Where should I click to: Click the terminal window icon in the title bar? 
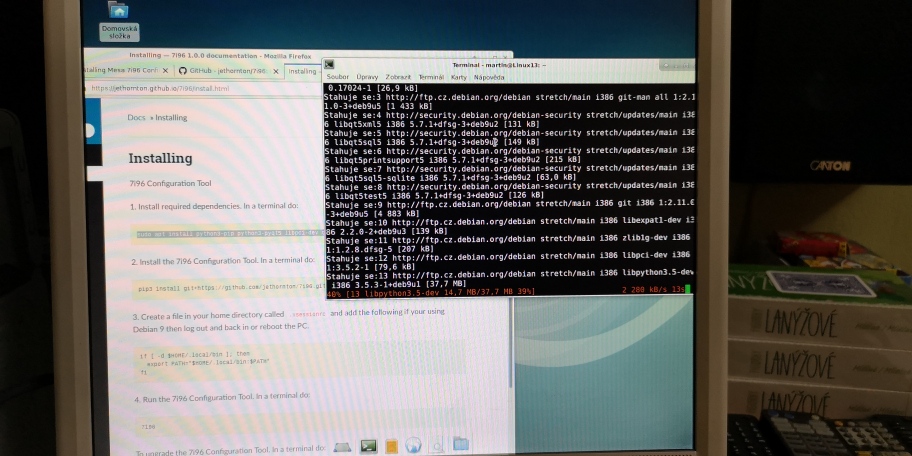(330, 63)
